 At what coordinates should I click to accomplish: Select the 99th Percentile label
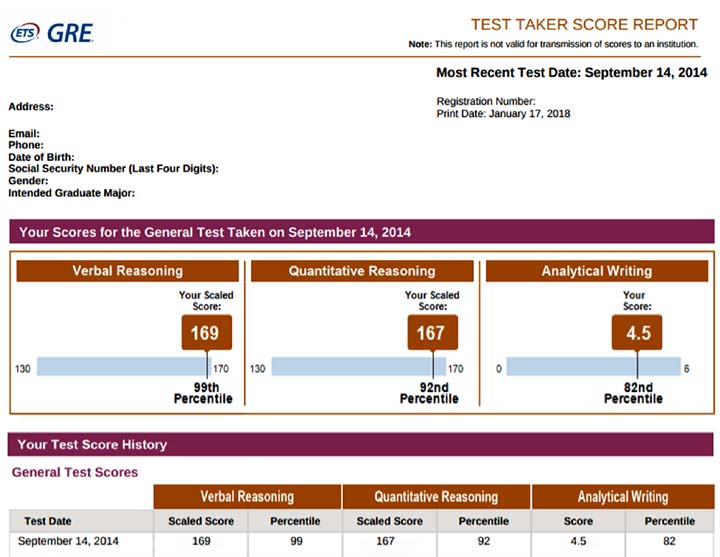[x=203, y=393]
